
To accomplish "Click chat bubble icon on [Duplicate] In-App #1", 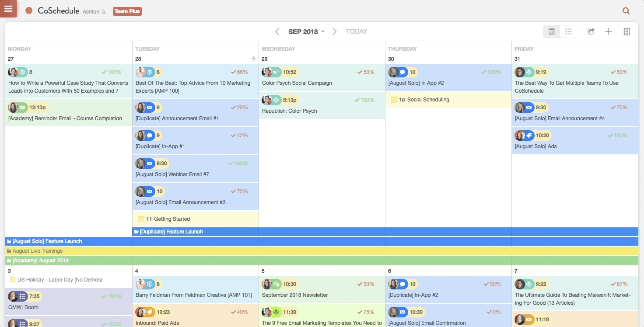I will (x=150, y=136).
